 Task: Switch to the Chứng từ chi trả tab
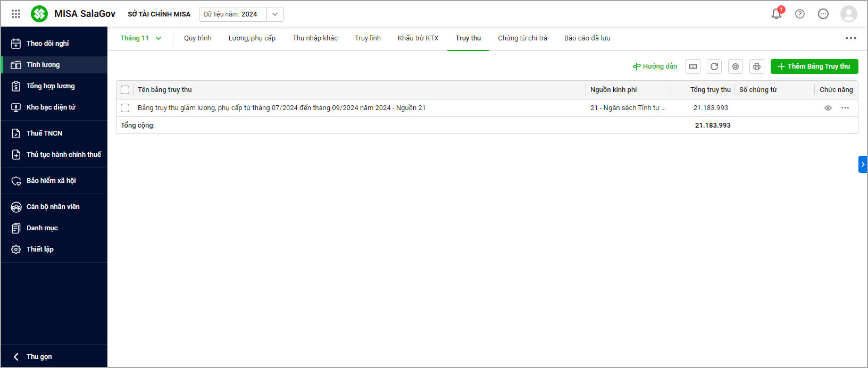(522, 38)
